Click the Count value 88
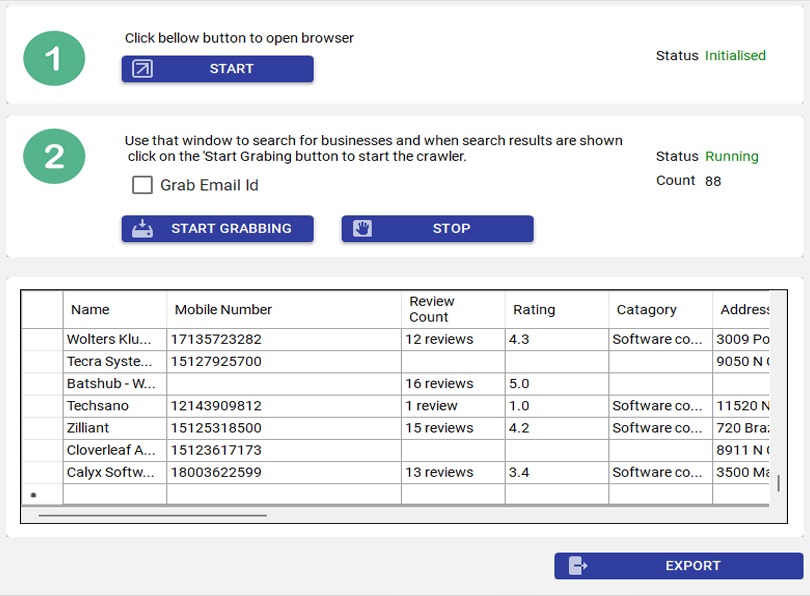This screenshot has width=810, height=596. 713,181
